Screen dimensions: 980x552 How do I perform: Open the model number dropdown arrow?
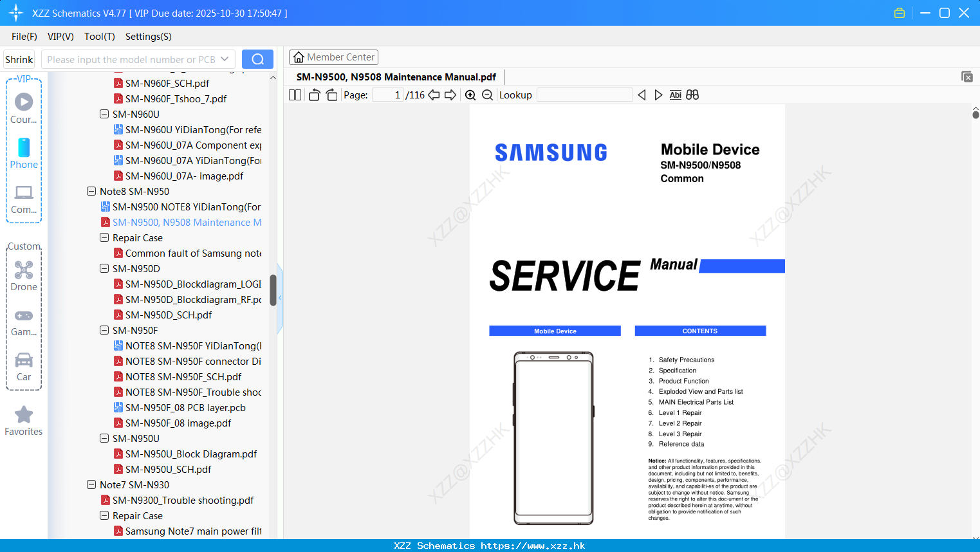pyautogui.click(x=225, y=59)
